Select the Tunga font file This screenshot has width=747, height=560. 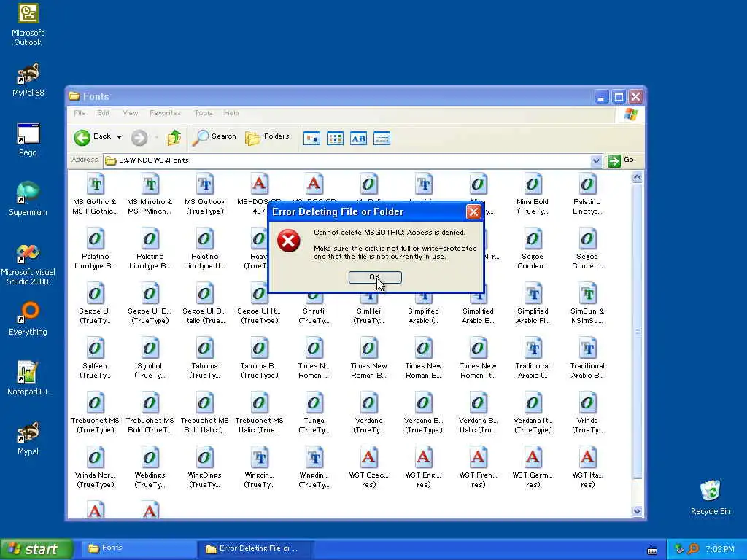pos(314,413)
